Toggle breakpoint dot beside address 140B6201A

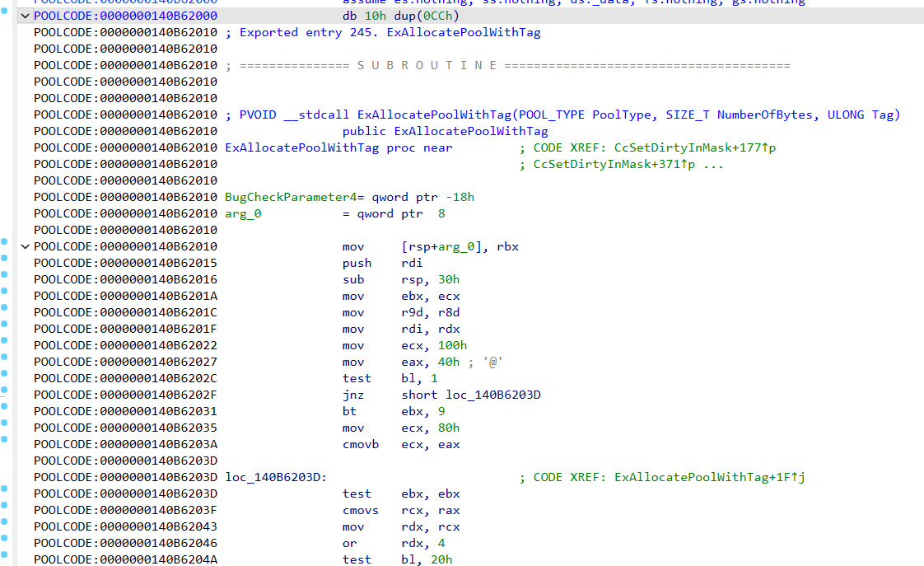pyautogui.click(x=4, y=291)
